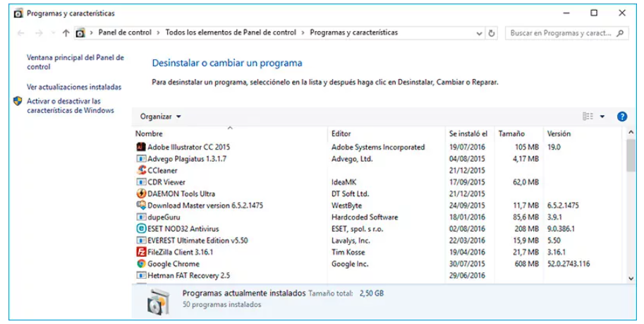Sort by the Versión column header
Viewport: 644px width, 324px height.
pos(559,133)
